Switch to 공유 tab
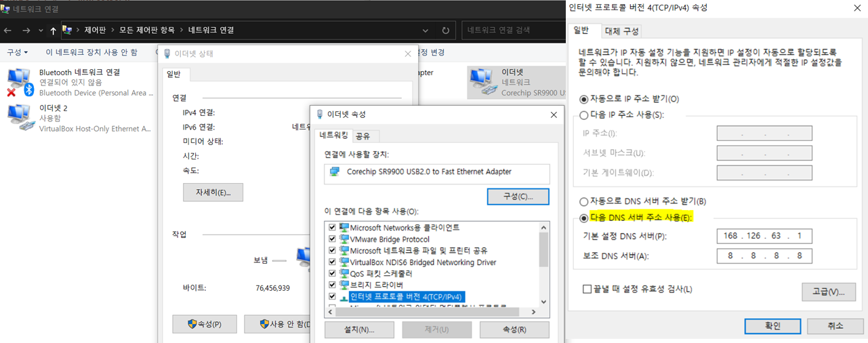The height and width of the screenshot is (343, 868). pos(363,136)
